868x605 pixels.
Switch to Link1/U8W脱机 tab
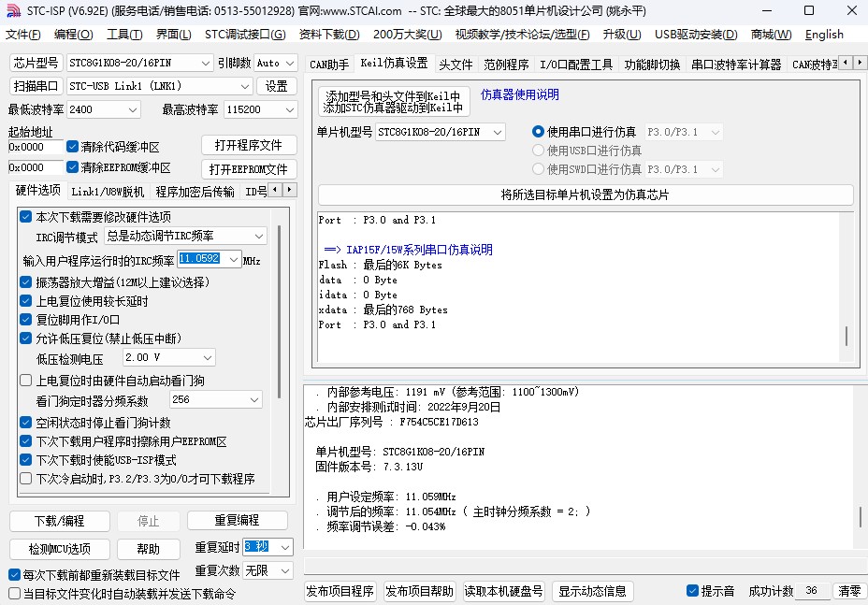108,192
